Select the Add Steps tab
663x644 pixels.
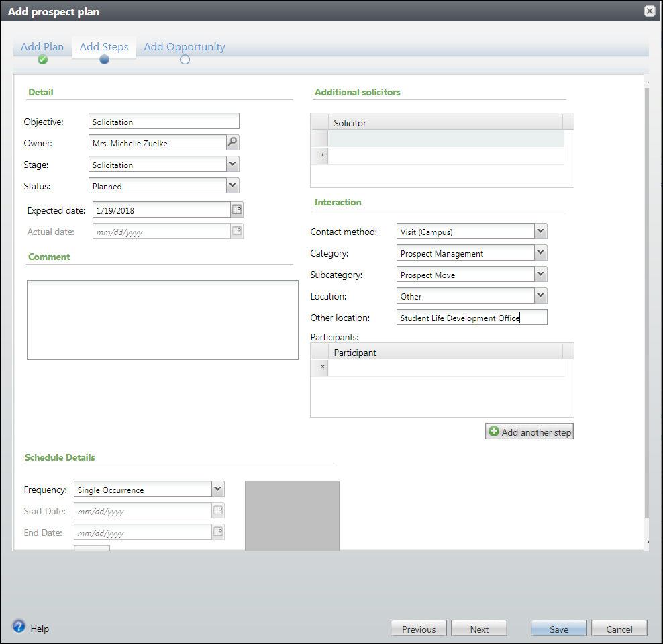pos(104,46)
